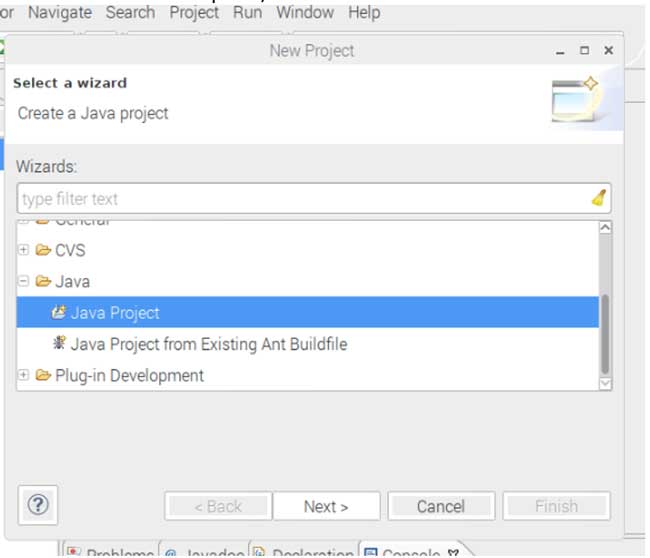This screenshot has height=558, width=650.
Task: Focus the type filter text field
Action: (300, 198)
